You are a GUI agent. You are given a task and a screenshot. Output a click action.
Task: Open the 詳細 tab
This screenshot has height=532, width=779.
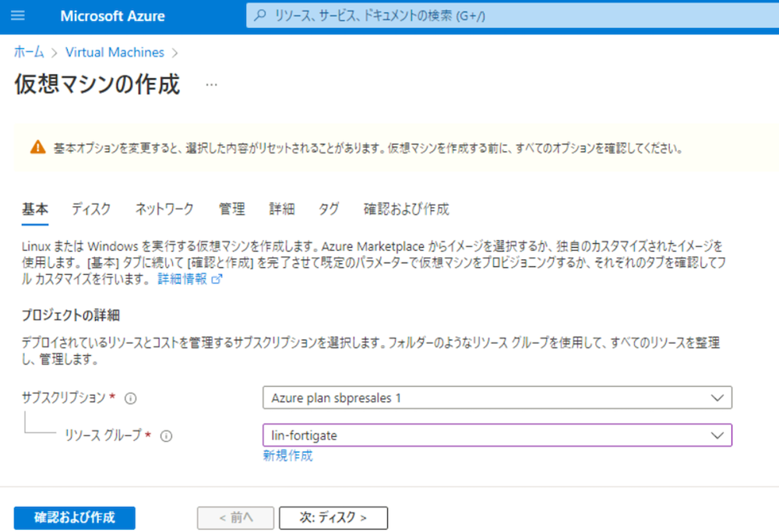282,209
